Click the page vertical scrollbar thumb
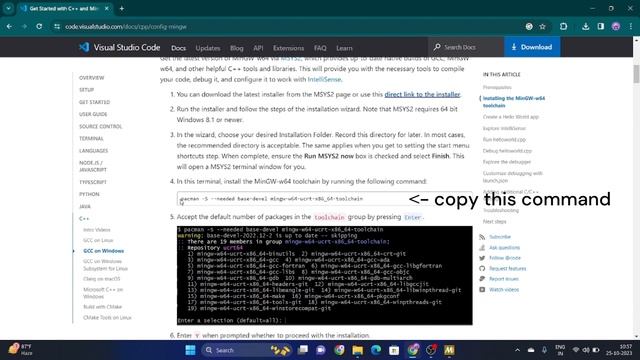640x360 pixels. point(636,74)
